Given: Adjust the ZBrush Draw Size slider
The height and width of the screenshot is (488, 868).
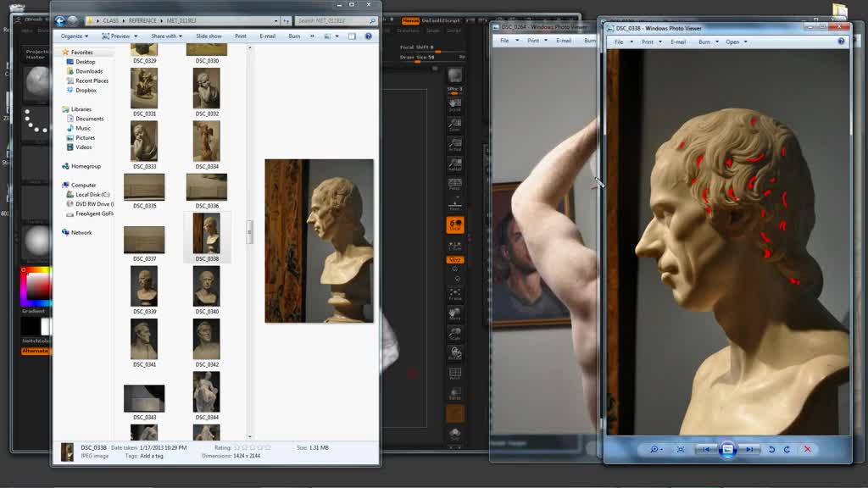Looking at the screenshot, I should pyautogui.click(x=432, y=58).
